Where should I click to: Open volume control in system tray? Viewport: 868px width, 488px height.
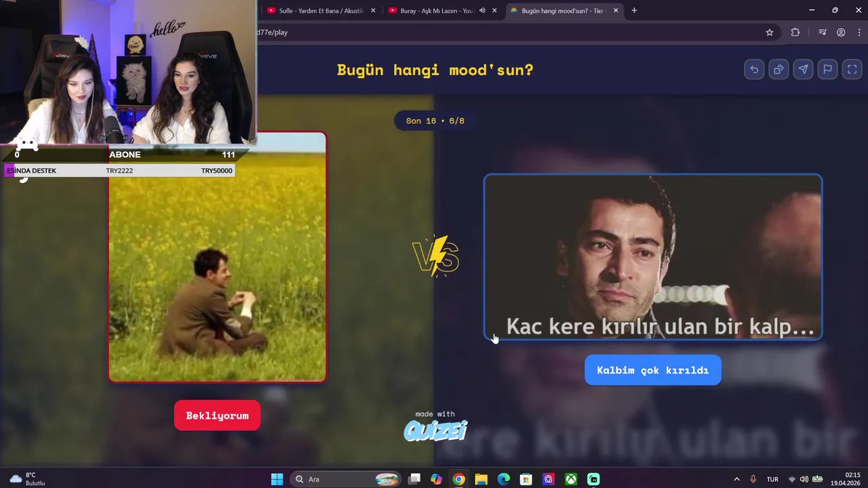(804, 479)
